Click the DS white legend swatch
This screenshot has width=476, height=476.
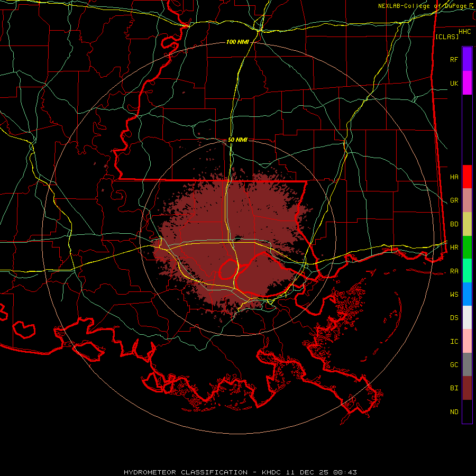point(467,317)
